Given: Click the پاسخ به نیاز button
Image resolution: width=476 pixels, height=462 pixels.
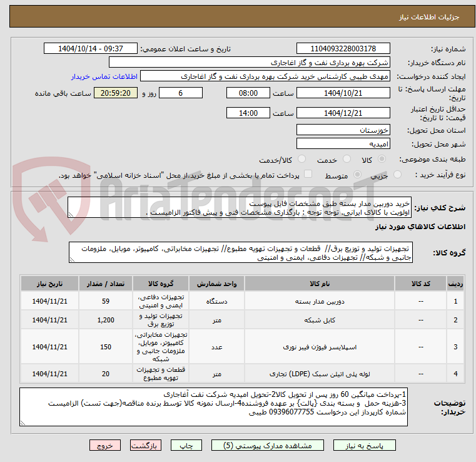Looking at the screenshot, I should (364, 446).
